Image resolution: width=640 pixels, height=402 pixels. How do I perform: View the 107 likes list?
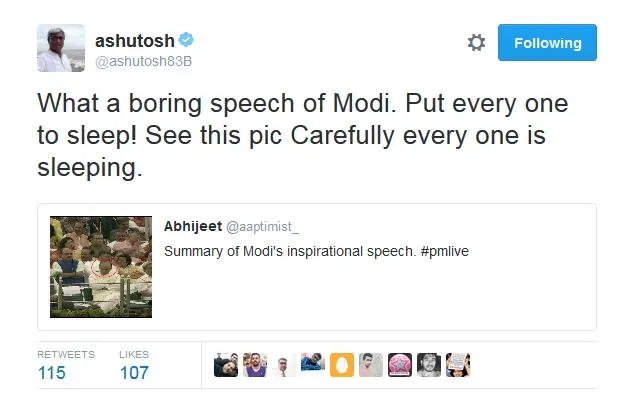133,372
